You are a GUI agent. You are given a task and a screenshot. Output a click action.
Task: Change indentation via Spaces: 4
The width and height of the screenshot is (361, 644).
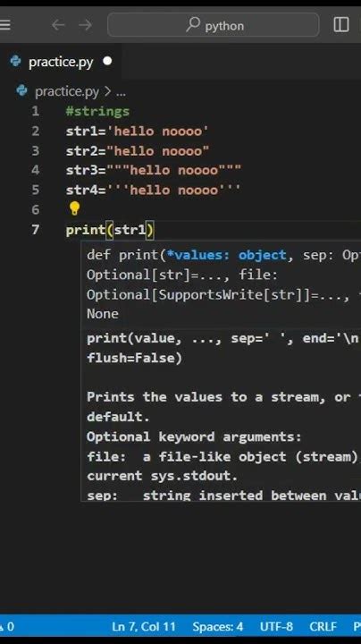pyautogui.click(x=217, y=626)
